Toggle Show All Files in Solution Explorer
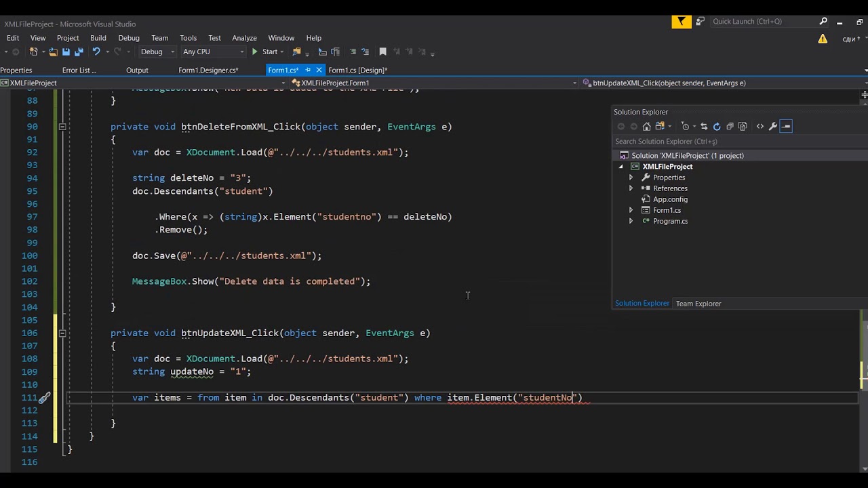The image size is (868, 488). tap(743, 126)
